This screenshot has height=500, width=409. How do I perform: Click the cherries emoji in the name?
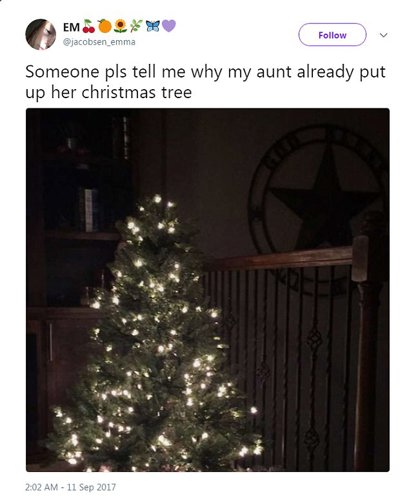pyautogui.click(x=89, y=27)
